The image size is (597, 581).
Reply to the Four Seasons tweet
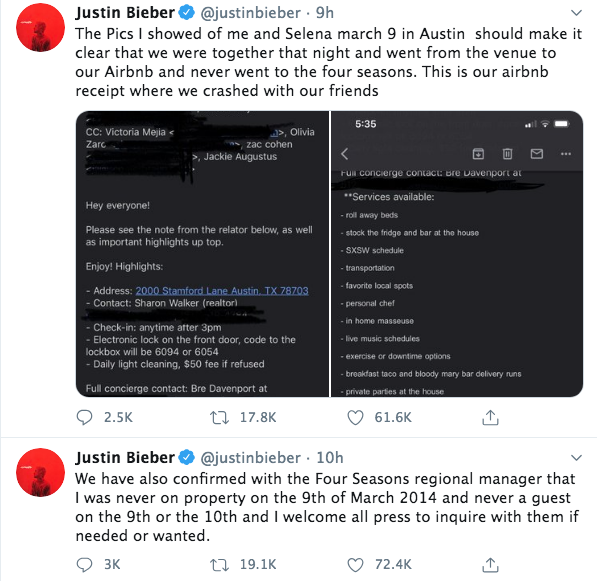[84, 565]
